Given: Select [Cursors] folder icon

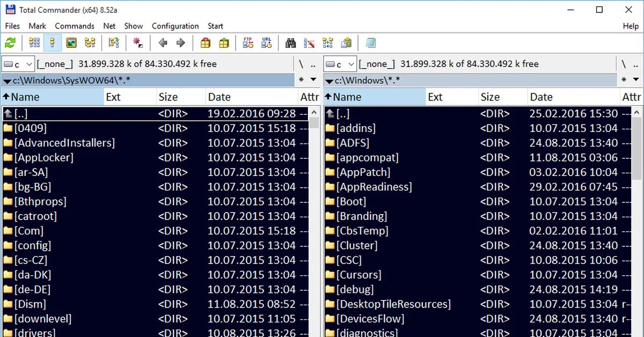Looking at the screenshot, I should (330, 275).
